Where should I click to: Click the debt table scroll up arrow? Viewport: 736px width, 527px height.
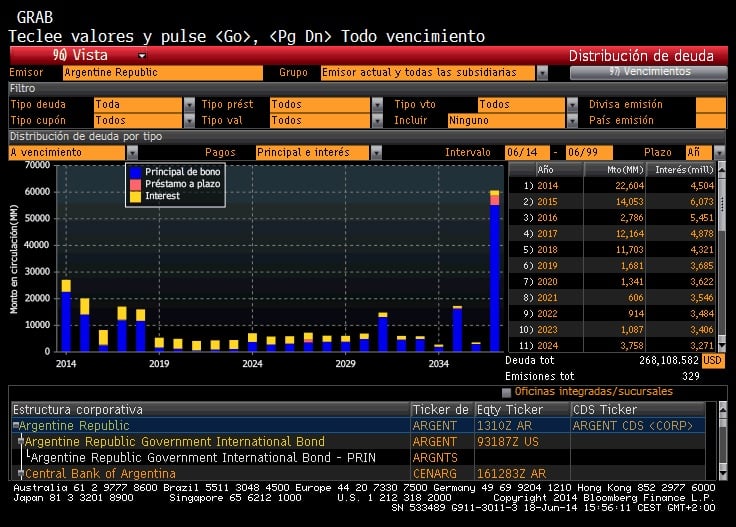pyautogui.click(x=722, y=168)
